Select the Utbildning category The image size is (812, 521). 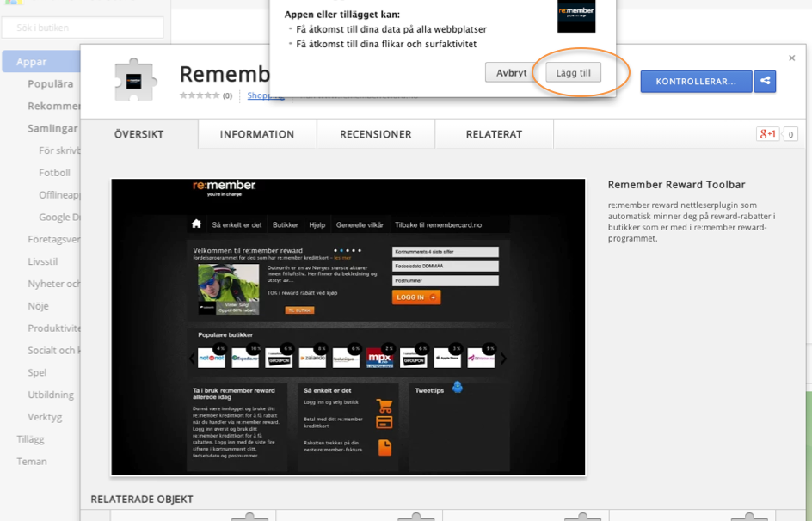(51, 395)
